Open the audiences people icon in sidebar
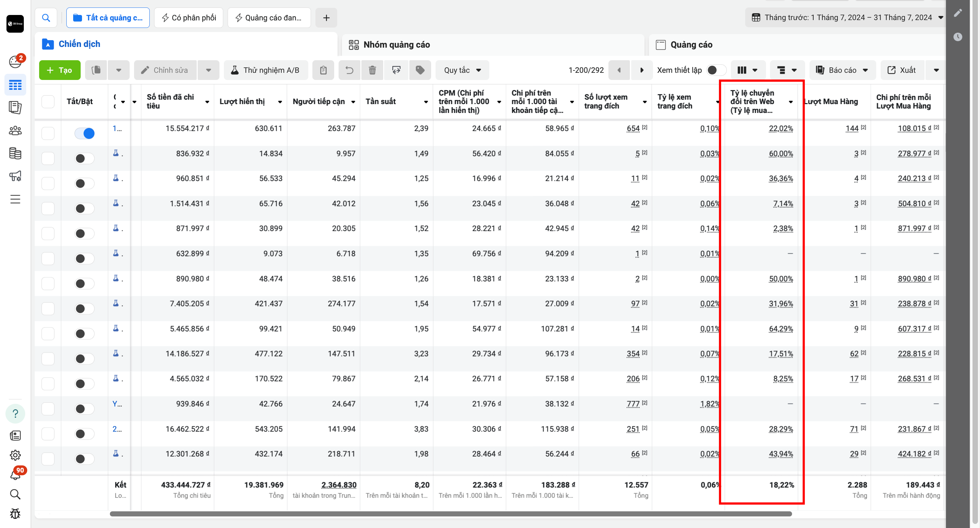Screen dimensions: 980x528 (x=15, y=131)
